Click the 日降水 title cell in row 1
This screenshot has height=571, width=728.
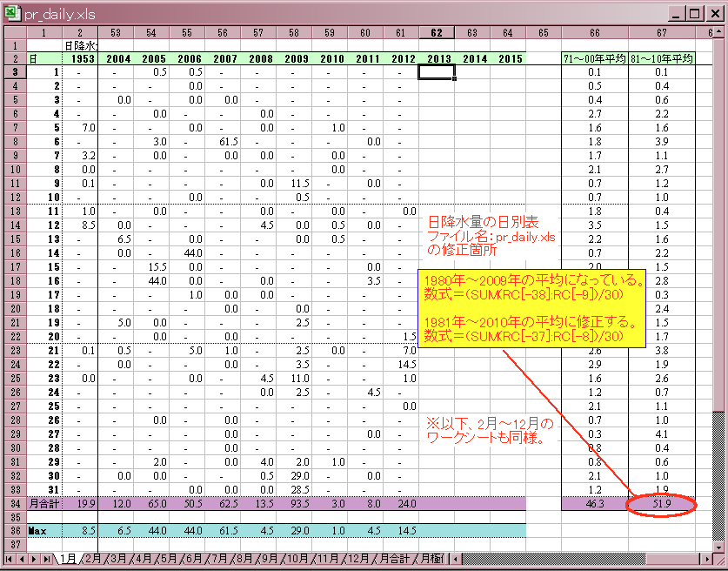point(80,45)
